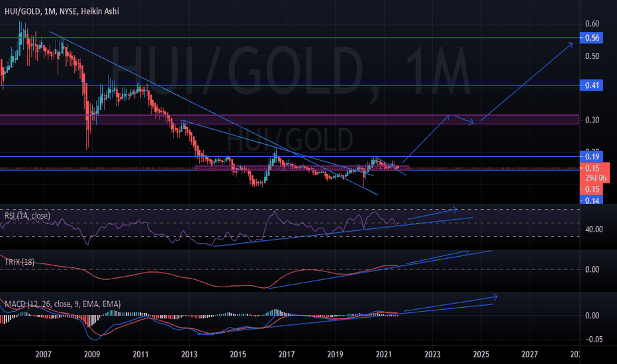Screen dimensions: 617x364
Task: Select the blue 0.41 price label
Action: click(x=591, y=85)
